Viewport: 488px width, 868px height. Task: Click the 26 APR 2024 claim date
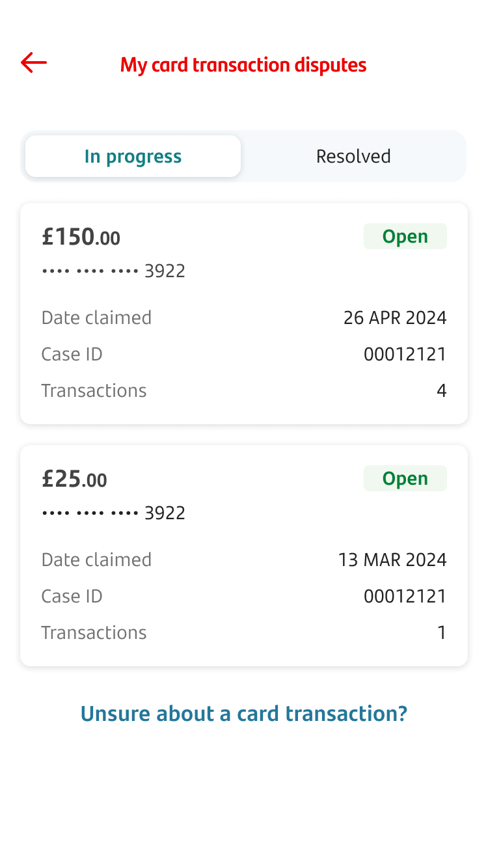[395, 318]
